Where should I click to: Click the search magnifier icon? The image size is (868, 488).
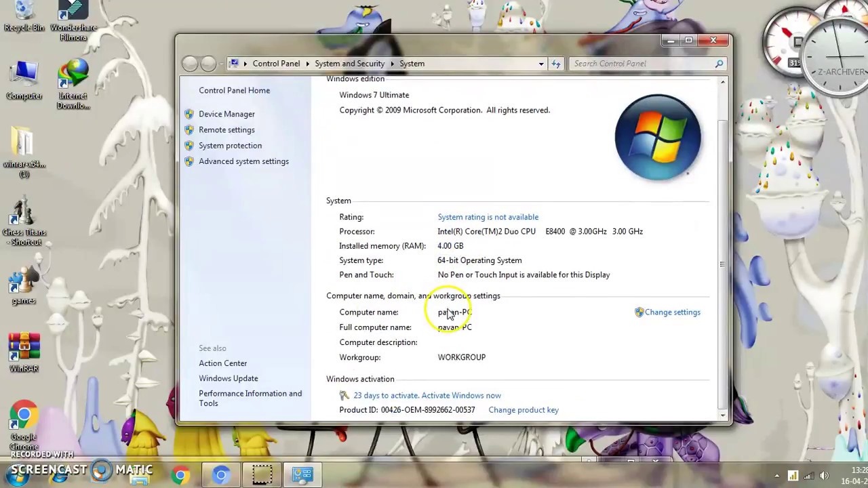[719, 64]
